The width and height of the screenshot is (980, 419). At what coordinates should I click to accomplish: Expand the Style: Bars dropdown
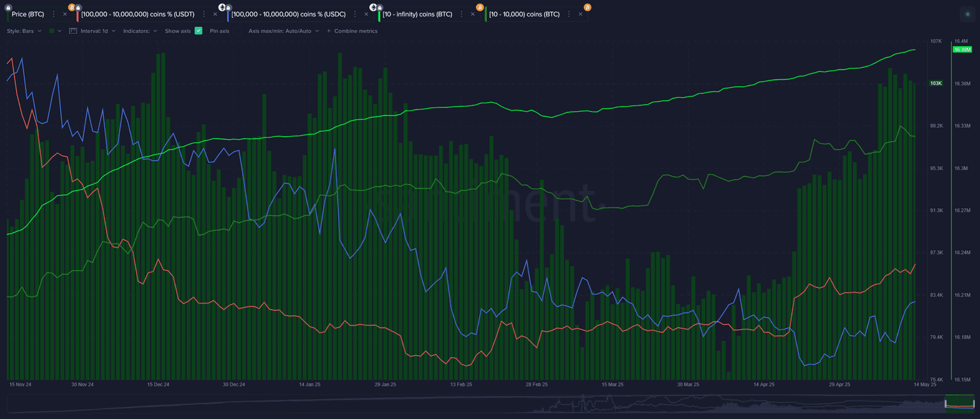[x=24, y=31]
